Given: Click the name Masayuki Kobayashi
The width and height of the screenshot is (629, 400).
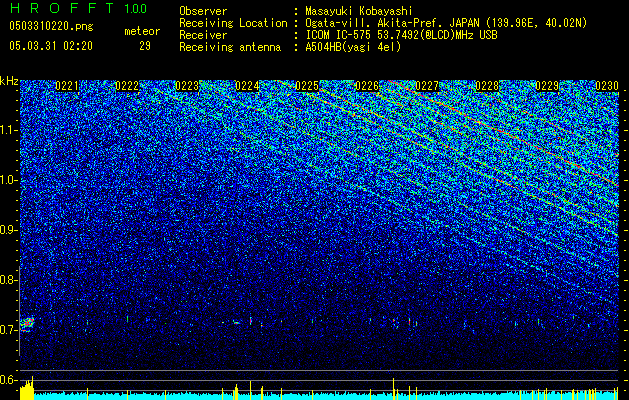Looking at the screenshot, I should pos(359,11).
